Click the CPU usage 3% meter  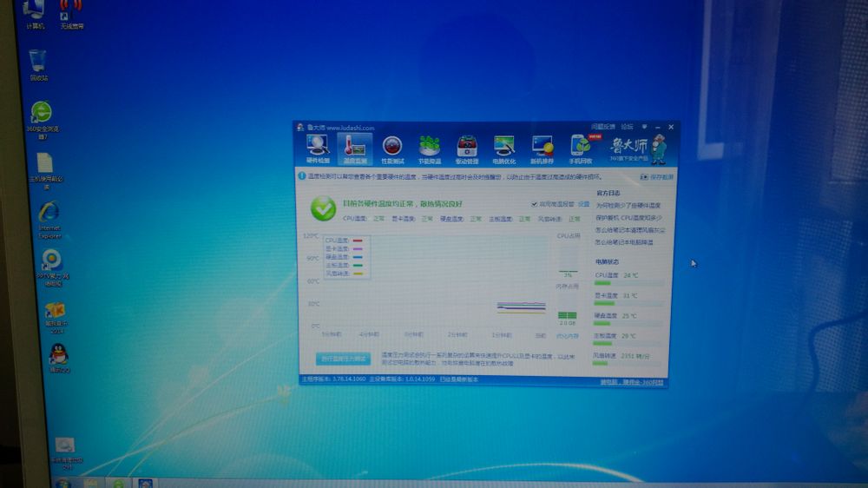tap(568, 260)
